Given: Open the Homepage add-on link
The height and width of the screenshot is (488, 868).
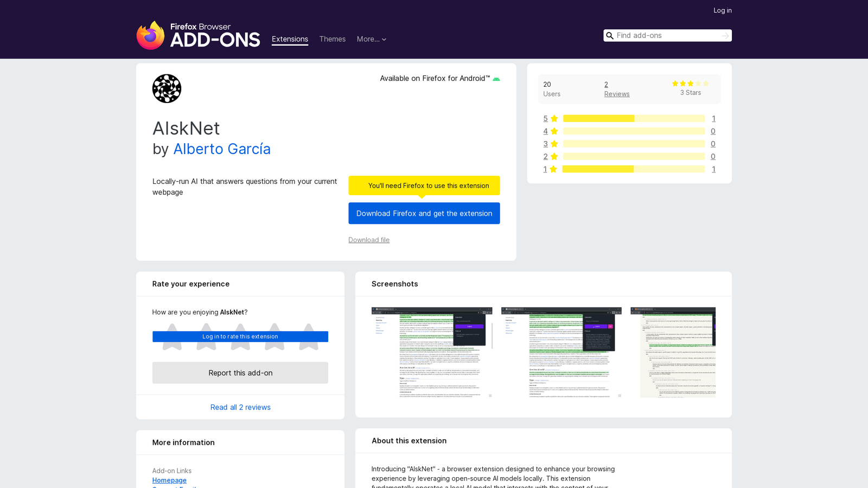Looking at the screenshot, I should [x=169, y=480].
